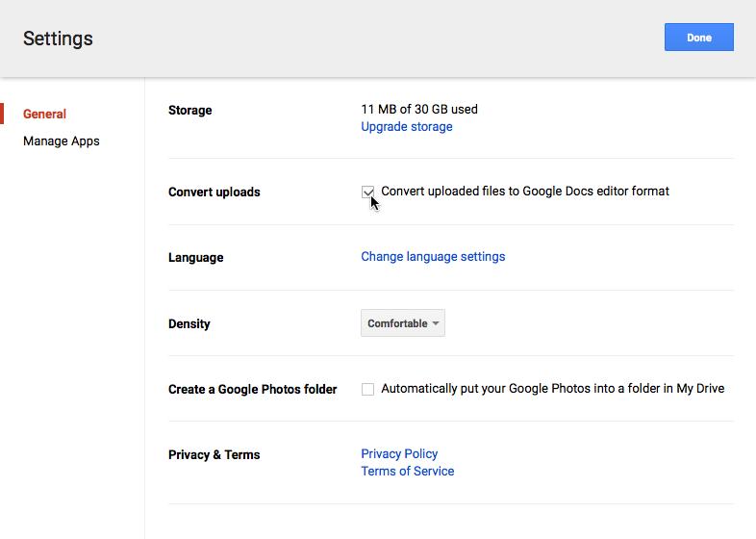Open the Terms of Service link
The width and height of the screenshot is (756, 539).
[x=407, y=471]
